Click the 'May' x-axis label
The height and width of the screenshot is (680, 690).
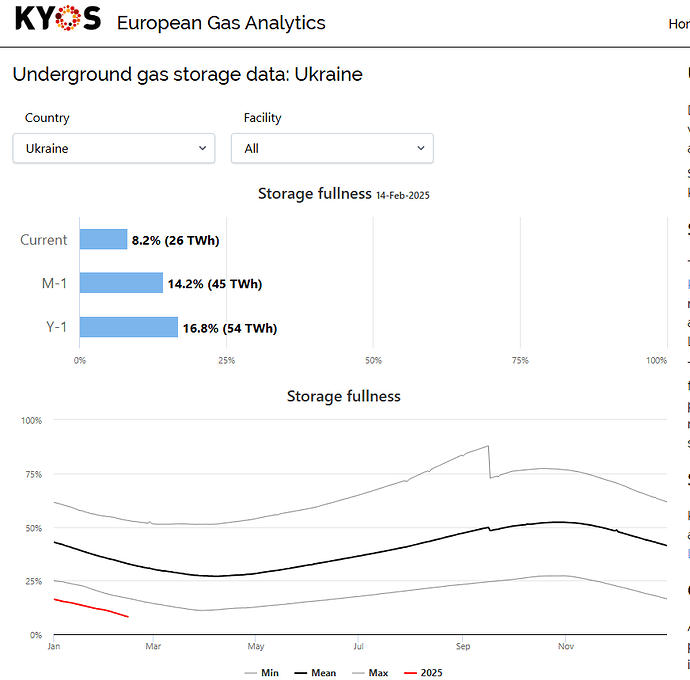click(256, 647)
